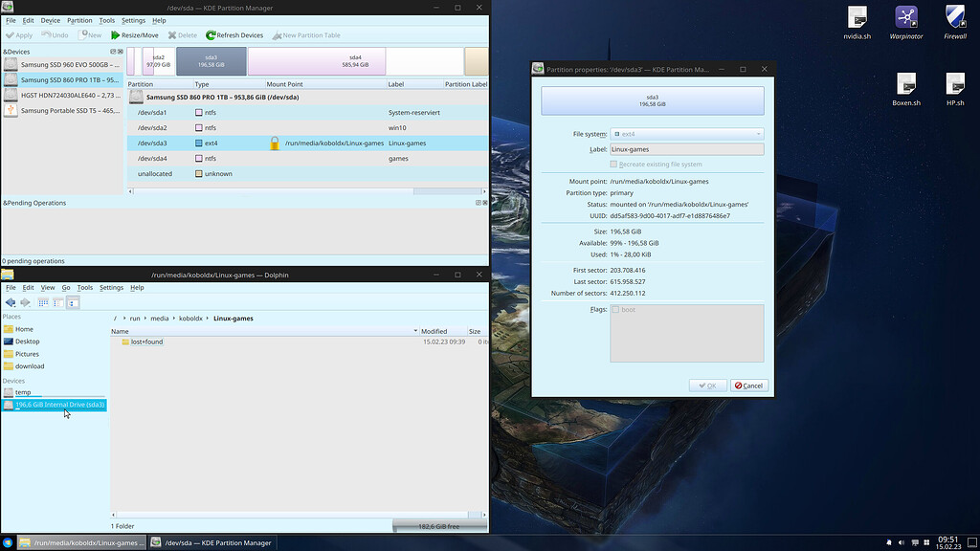Expand the koboldx breadcrumb chevron
Viewport: 980px width, 551px height.
click(x=207, y=319)
